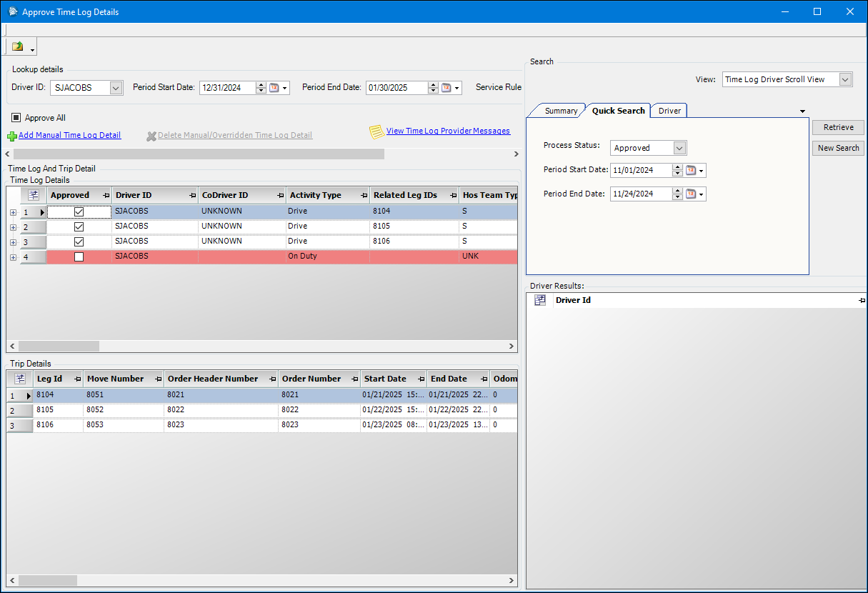This screenshot has width=868, height=593.
Task: Click into the Lookup Period Start Date field 12/31/2024
Action: tap(227, 88)
